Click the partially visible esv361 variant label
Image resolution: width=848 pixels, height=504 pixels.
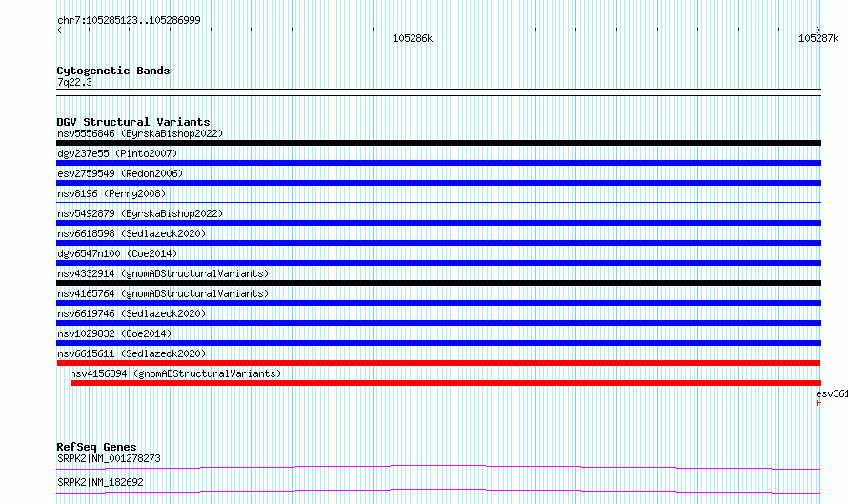pyautogui.click(x=832, y=393)
